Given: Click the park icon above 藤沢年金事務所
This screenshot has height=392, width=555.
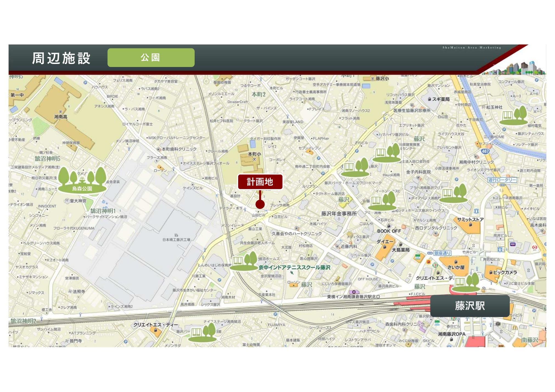Looking at the screenshot, I should point(382,201).
